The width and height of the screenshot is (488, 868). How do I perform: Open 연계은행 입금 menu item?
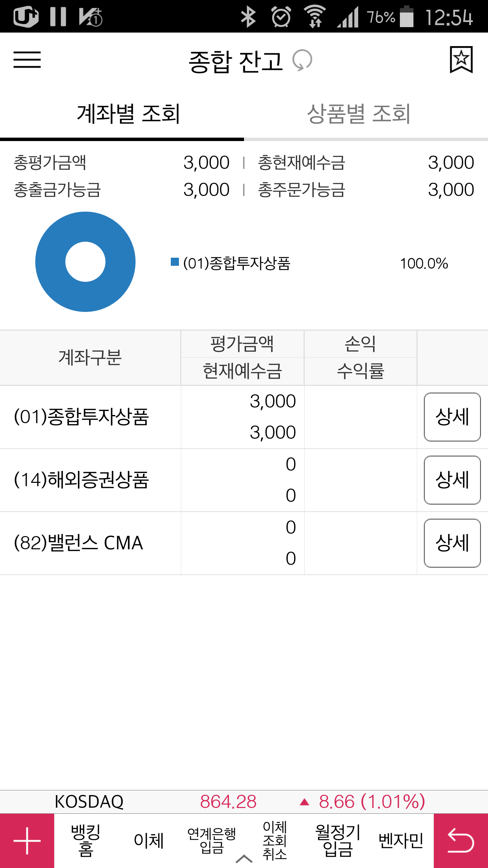211,840
